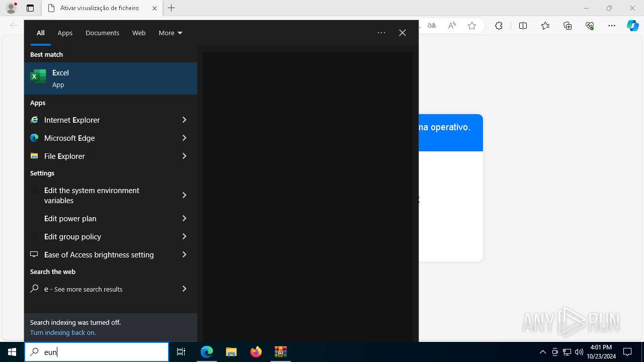Launch Firefox from the taskbar
Screen dimensions: 644x362
click(x=256, y=352)
